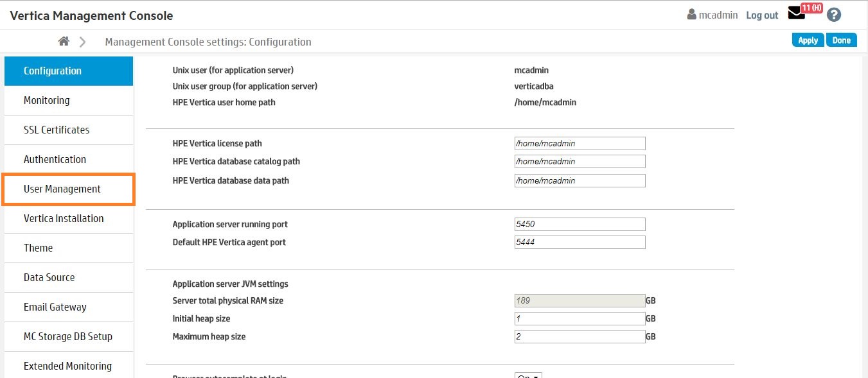Select the Initial heap size input
The image size is (868, 378).
(580, 319)
